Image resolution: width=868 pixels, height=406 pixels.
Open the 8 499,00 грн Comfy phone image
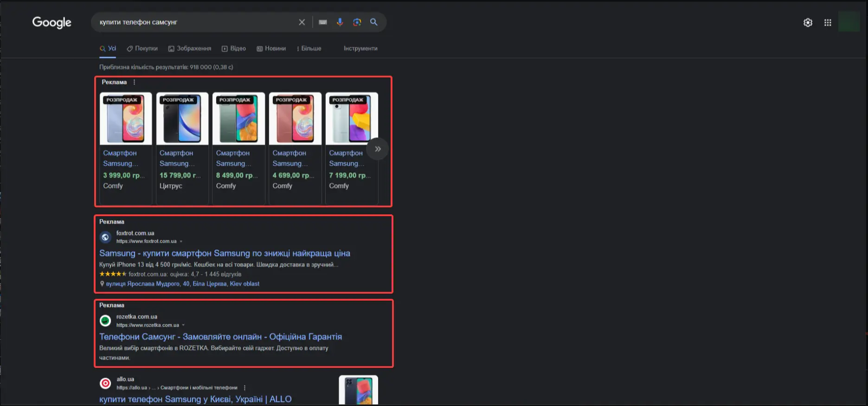pyautogui.click(x=238, y=118)
